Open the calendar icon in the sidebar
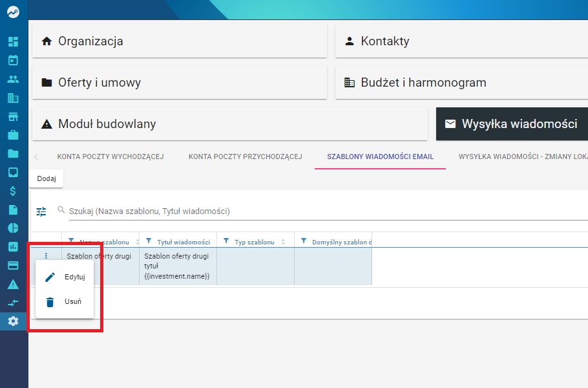The image size is (588, 388). tap(13, 60)
